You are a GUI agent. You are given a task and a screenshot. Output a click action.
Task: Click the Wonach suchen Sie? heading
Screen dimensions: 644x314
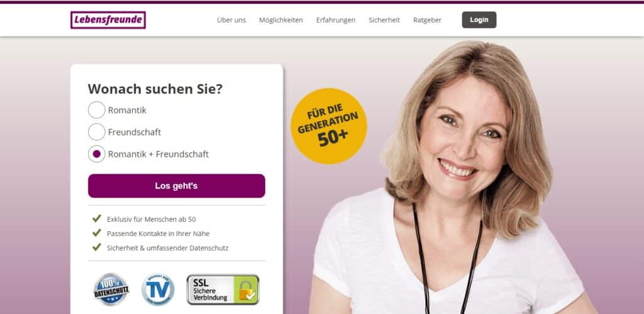coord(155,89)
